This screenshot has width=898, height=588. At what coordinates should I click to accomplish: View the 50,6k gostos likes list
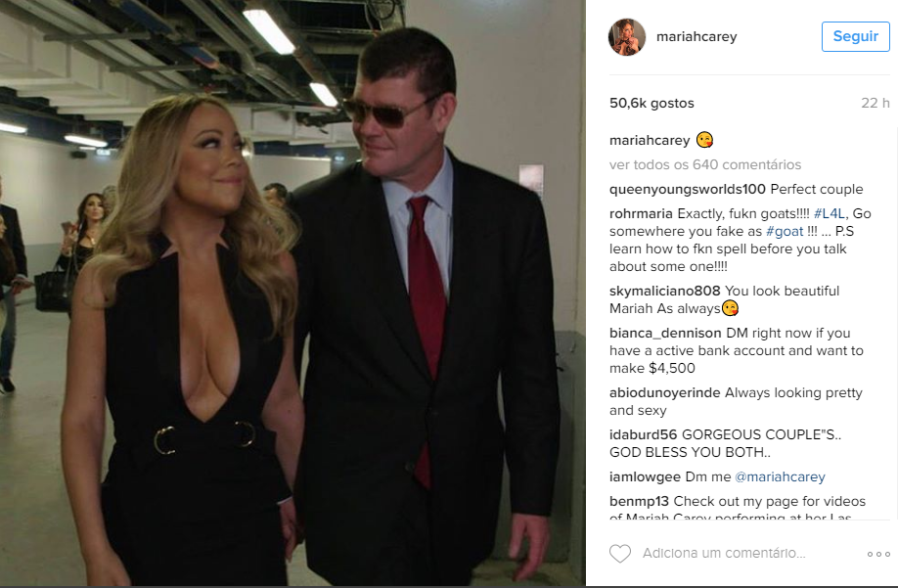coord(651,103)
